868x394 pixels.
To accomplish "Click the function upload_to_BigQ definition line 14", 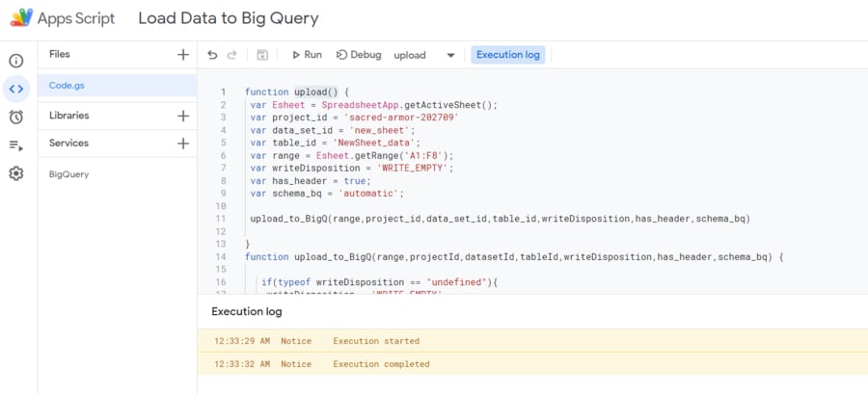I will pyautogui.click(x=514, y=257).
